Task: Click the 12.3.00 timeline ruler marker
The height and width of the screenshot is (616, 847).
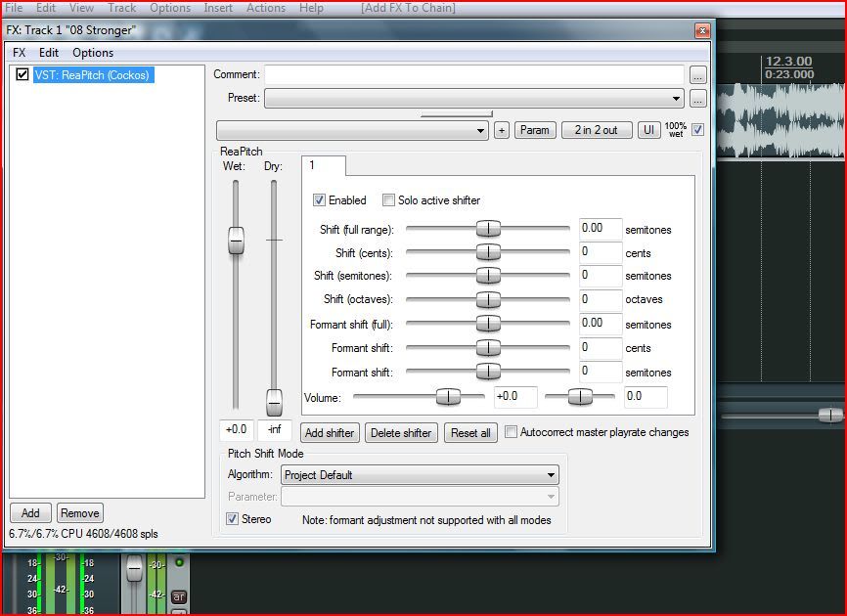Action: [788, 62]
